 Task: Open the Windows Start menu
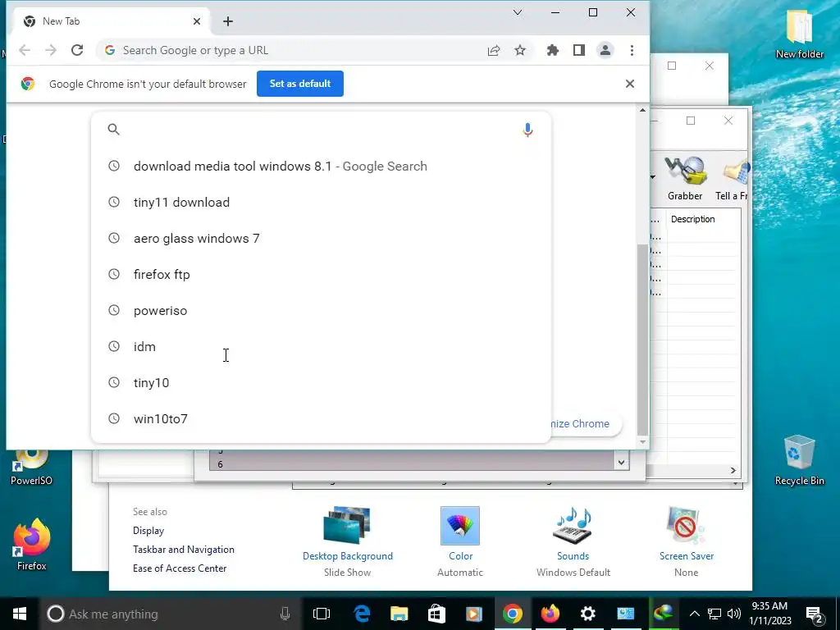point(20,614)
